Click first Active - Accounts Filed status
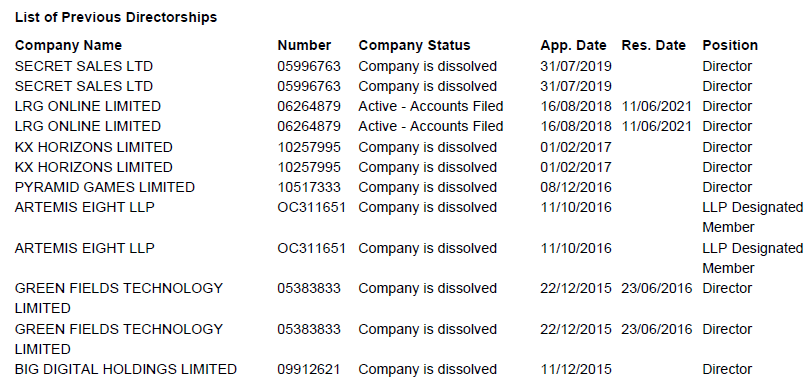The image size is (810, 387). [x=431, y=106]
